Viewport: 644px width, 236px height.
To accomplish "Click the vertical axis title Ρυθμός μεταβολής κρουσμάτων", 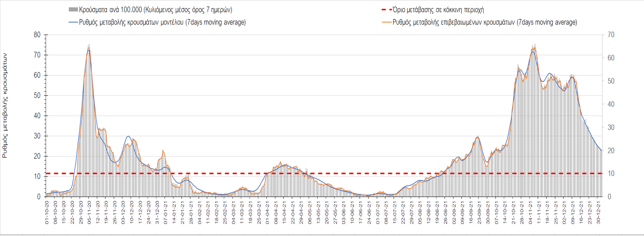I will (5, 106).
